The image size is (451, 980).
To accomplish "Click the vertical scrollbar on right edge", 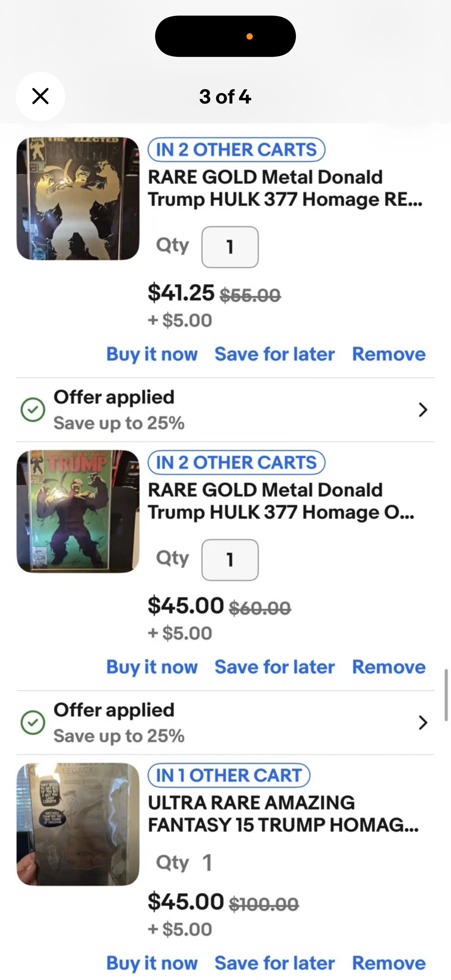I will pos(446,695).
